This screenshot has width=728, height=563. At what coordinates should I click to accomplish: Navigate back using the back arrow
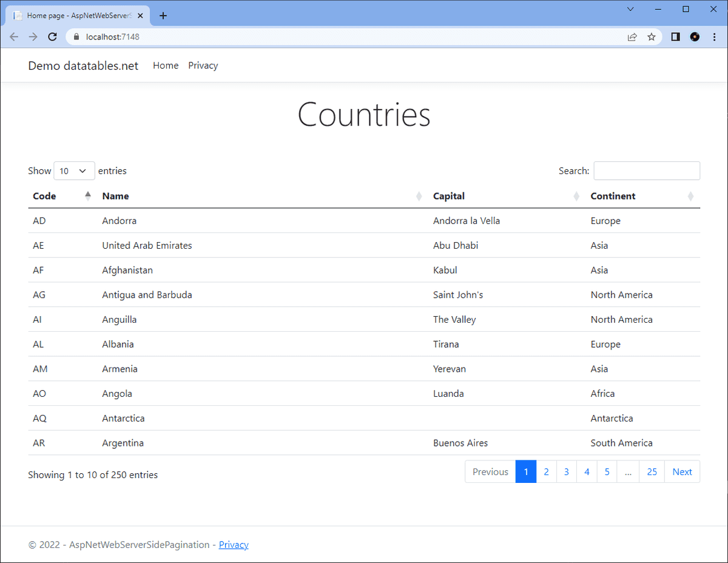point(14,36)
